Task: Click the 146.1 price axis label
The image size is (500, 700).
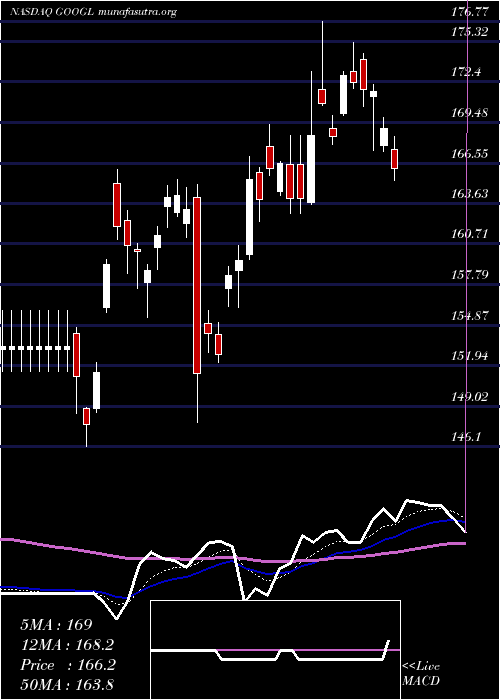Action: pyautogui.click(x=466, y=437)
